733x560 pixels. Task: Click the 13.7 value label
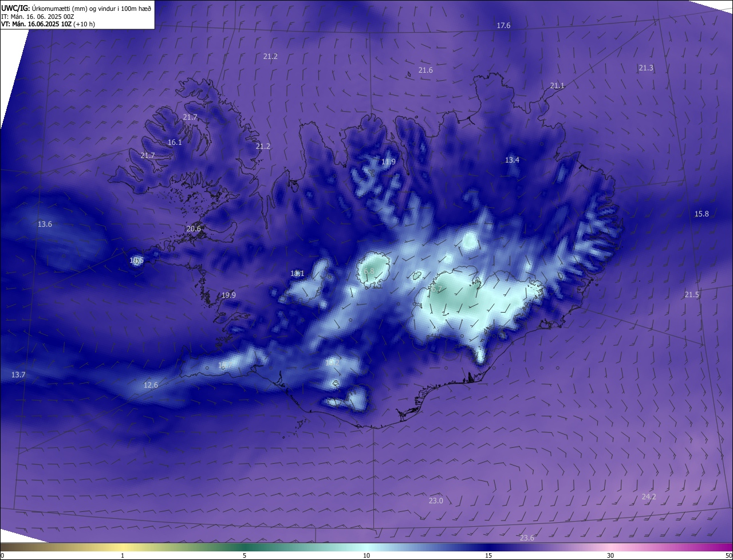point(18,375)
